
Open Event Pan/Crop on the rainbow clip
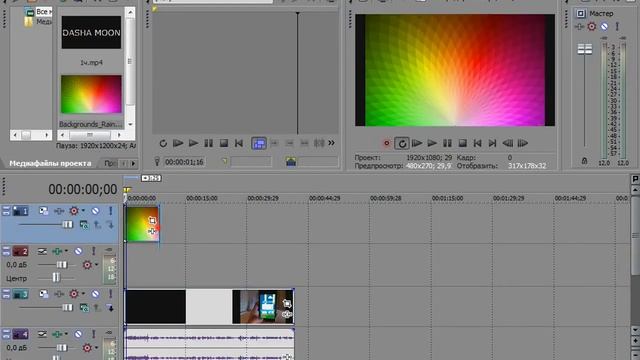coord(152,220)
